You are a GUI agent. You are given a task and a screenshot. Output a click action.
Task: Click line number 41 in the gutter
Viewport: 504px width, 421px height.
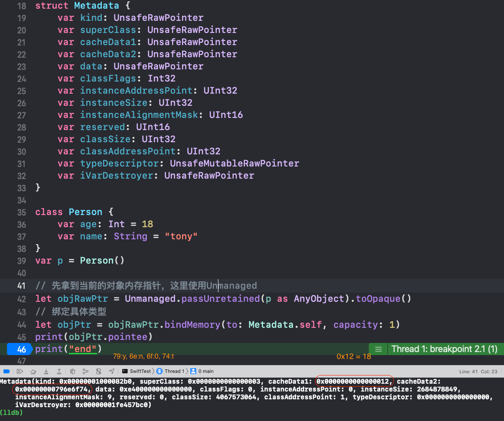point(21,286)
